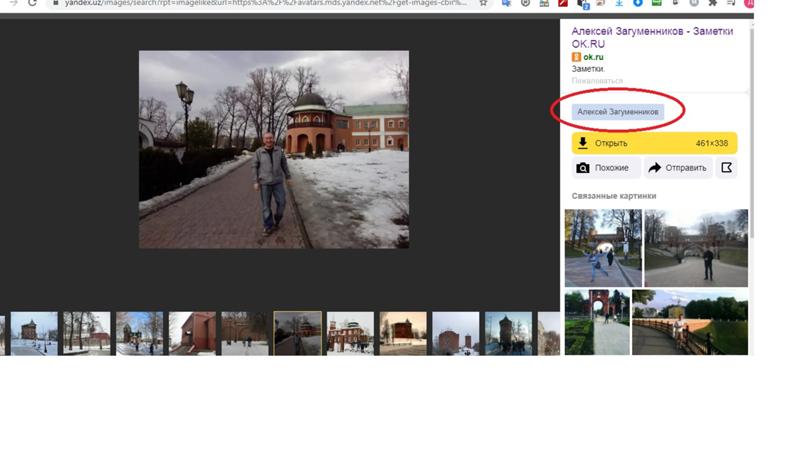The width and height of the screenshot is (800, 450).
Task: Click the Пожаловаться report link
Action: (597, 81)
